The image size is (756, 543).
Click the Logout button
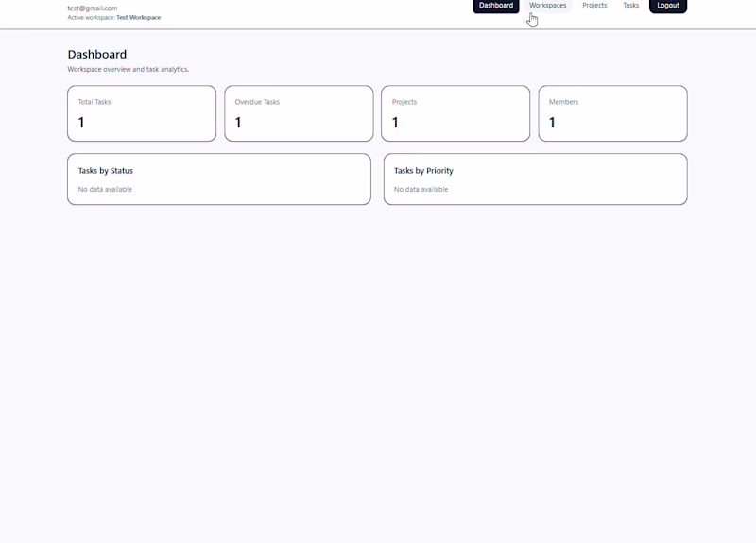click(668, 6)
